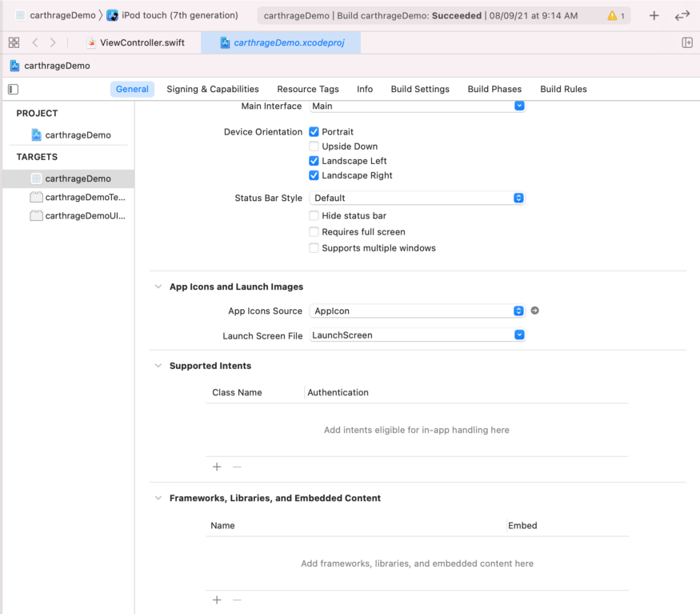Open the Info tab
This screenshot has height=614, width=700.
point(365,89)
